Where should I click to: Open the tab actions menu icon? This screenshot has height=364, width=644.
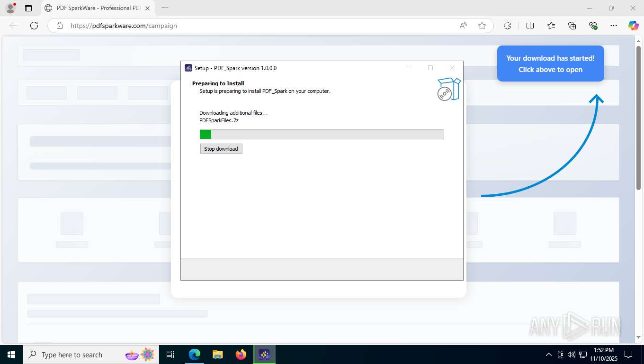point(28,8)
